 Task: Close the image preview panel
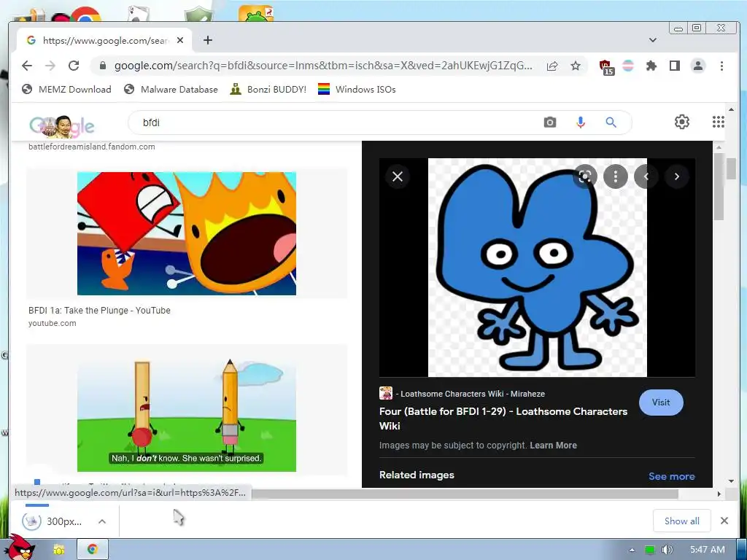(398, 176)
